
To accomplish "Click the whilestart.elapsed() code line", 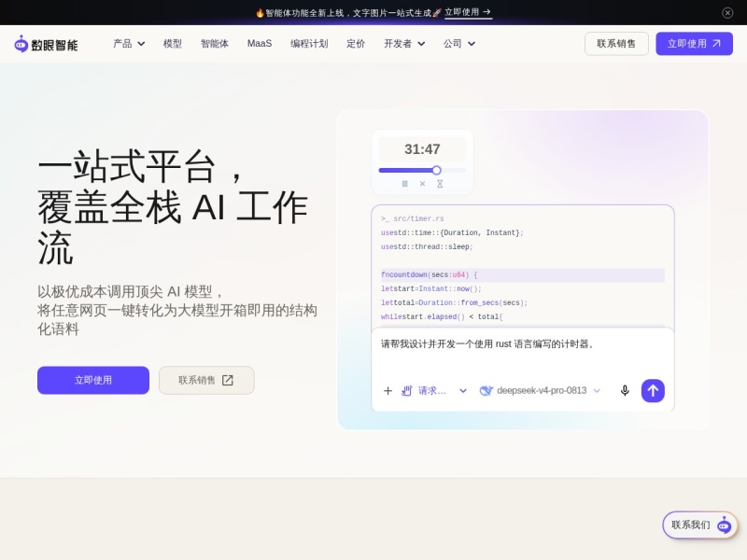I will click(x=442, y=316).
